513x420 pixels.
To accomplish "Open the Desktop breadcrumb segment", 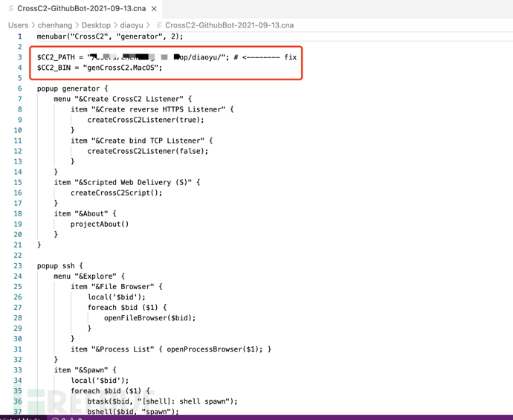I will 96,25.
